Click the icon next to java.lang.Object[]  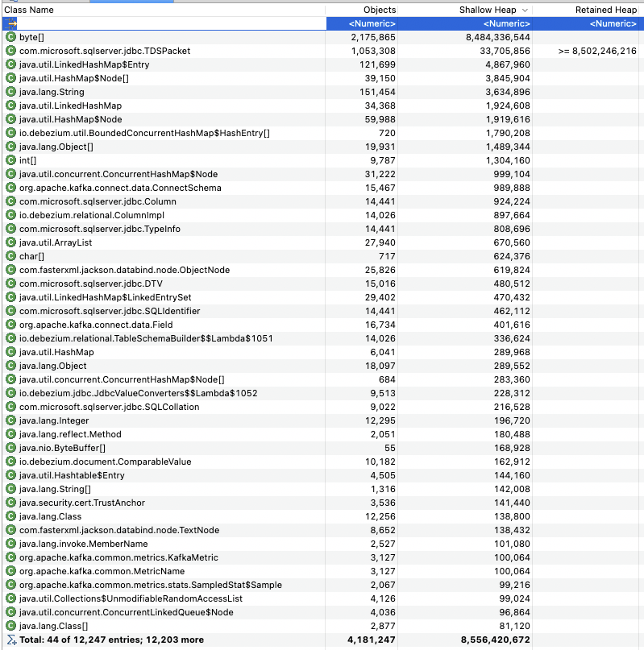tap(10, 147)
